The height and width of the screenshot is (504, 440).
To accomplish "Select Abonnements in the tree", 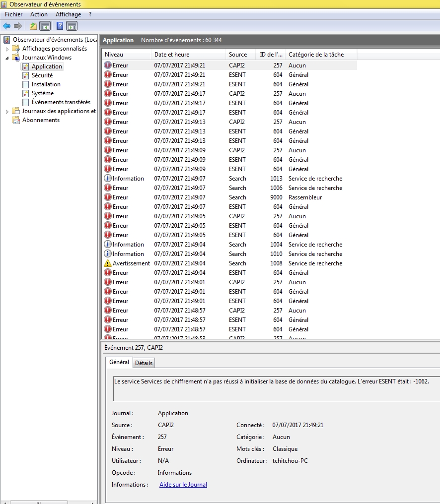I will click(41, 120).
